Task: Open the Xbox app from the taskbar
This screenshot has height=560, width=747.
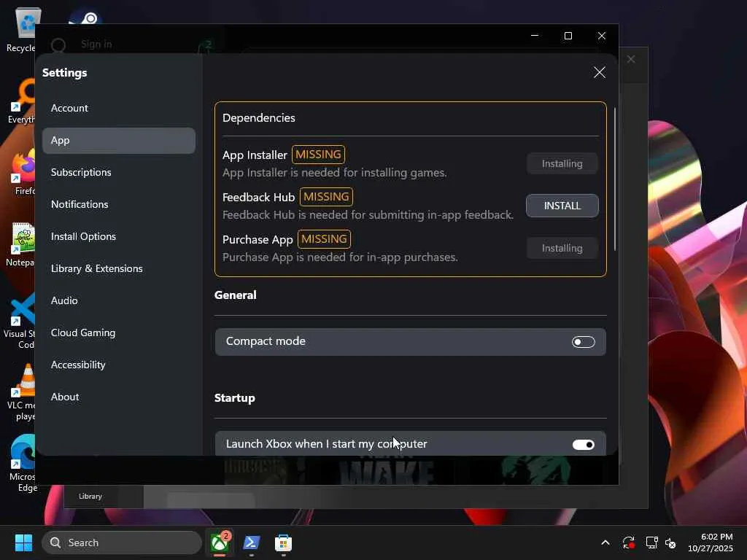Action: pos(220,542)
